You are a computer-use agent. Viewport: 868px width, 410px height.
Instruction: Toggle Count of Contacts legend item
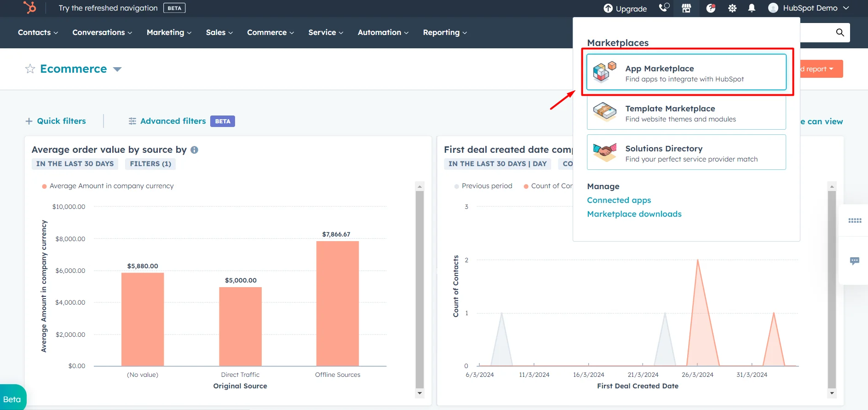(x=548, y=186)
